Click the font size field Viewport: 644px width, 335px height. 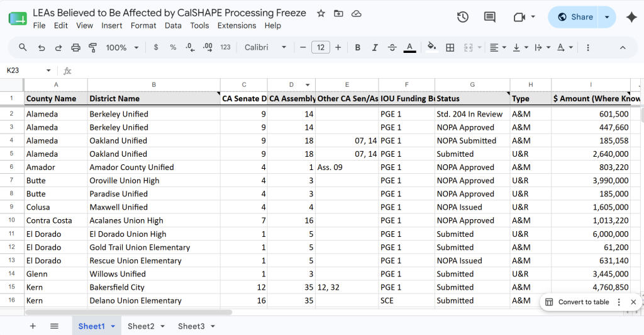pyautogui.click(x=320, y=48)
